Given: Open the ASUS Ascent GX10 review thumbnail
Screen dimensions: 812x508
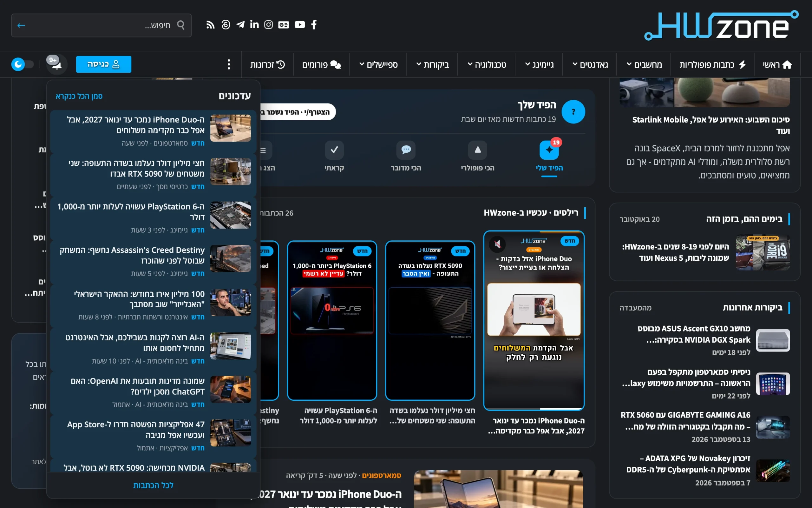Looking at the screenshot, I should pyautogui.click(x=773, y=340).
